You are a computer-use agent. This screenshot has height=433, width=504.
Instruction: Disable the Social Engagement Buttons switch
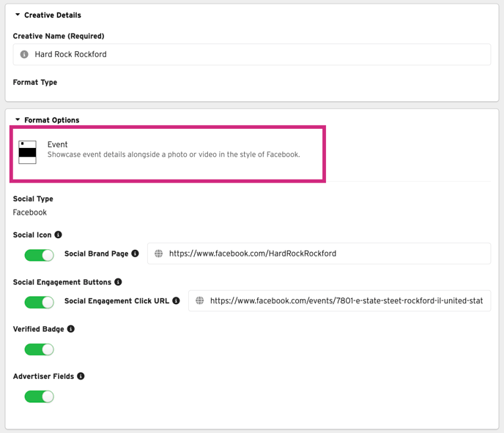pos(40,302)
